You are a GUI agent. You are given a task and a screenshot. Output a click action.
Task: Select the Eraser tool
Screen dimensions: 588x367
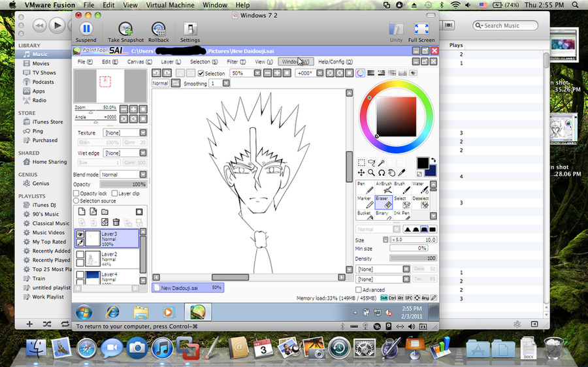pos(384,202)
